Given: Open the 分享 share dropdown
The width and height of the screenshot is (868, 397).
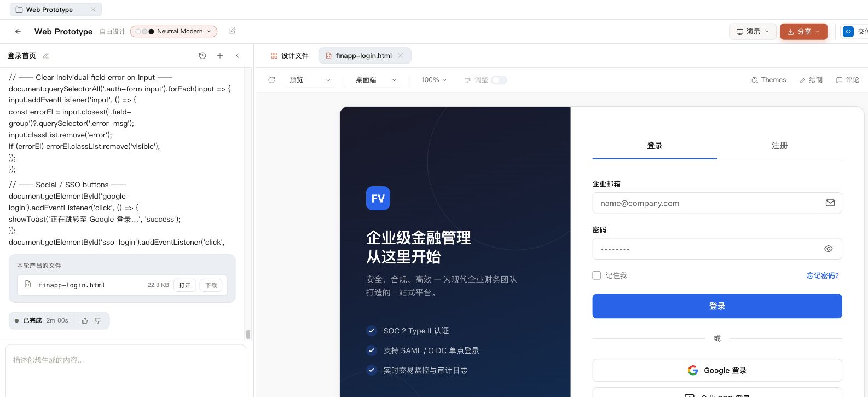Looking at the screenshot, I should point(803,32).
